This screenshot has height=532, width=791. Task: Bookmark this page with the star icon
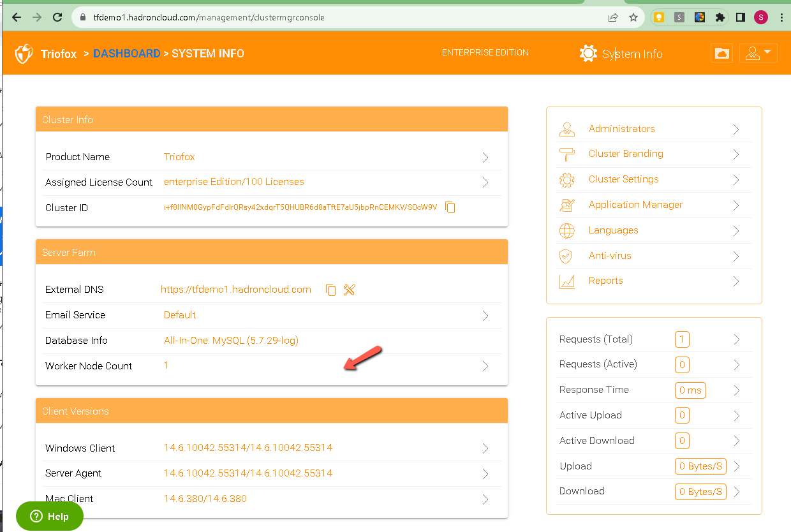point(633,17)
